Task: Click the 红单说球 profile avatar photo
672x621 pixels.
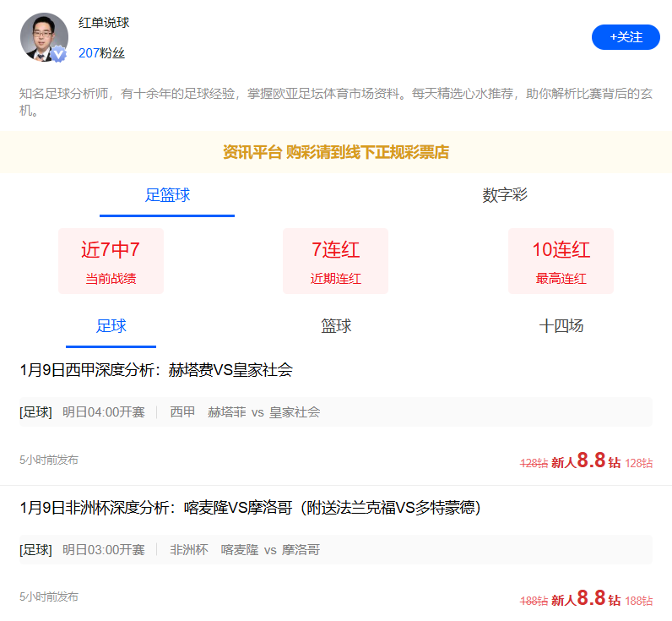Action: click(x=43, y=35)
